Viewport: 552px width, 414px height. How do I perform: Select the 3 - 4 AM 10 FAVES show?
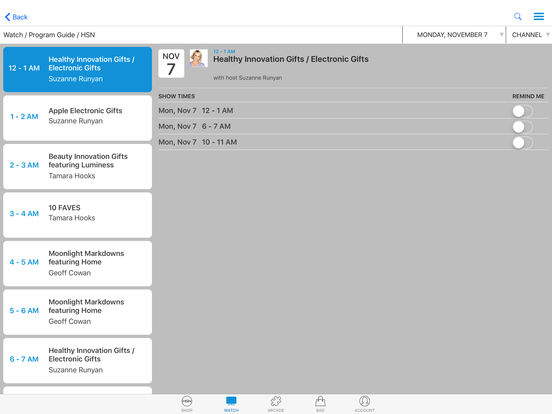77,215
